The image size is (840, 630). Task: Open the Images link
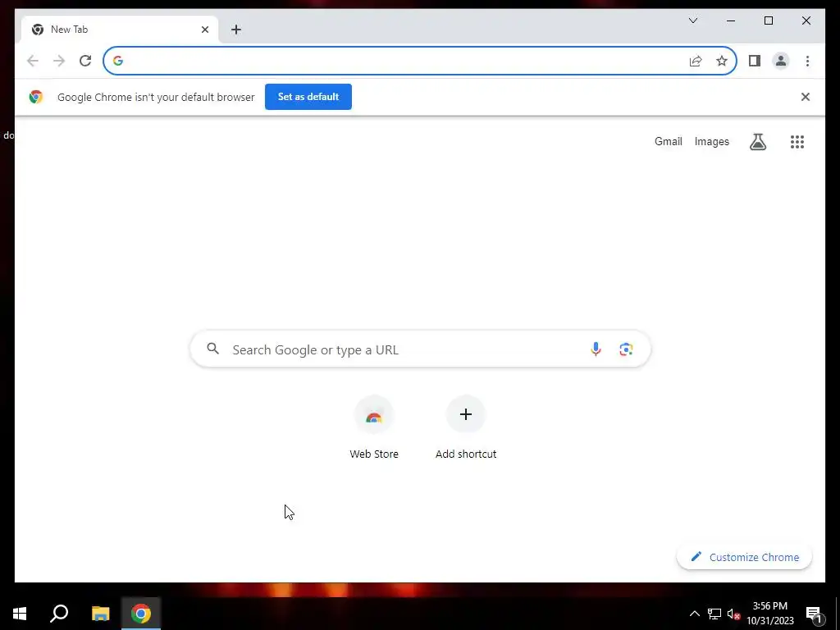click(x=711, y=141)
